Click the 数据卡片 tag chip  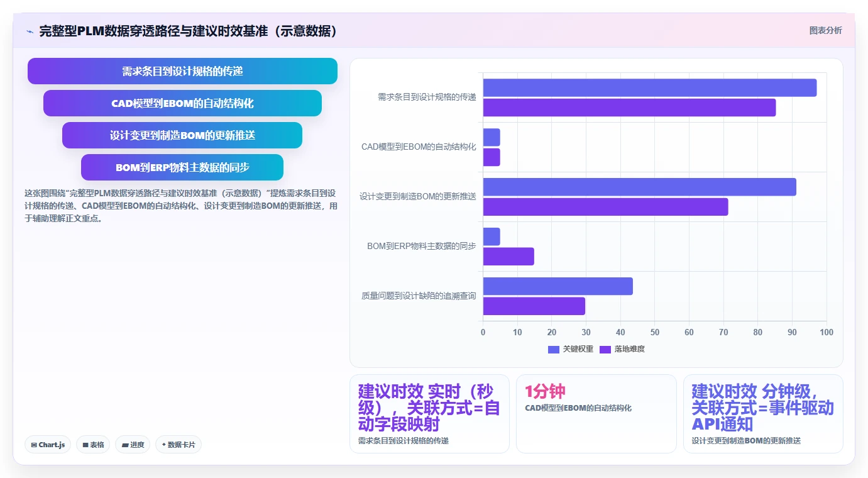(x=179, y=445)
